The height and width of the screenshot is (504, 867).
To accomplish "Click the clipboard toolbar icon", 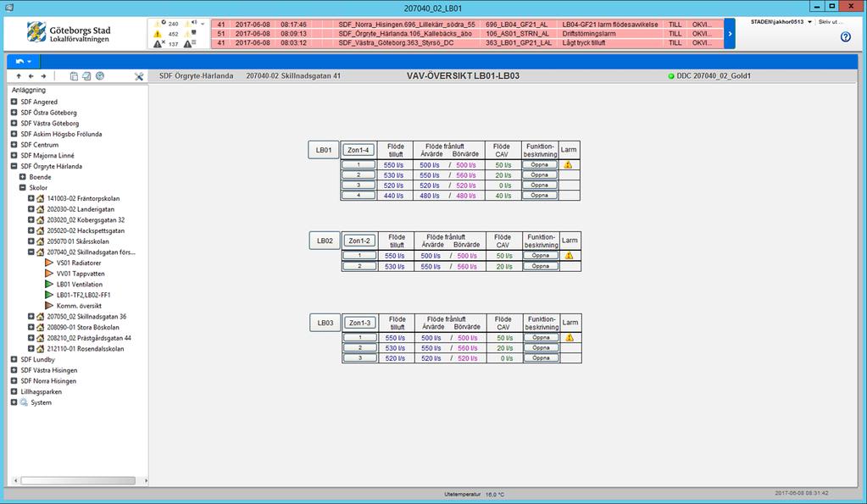I will [x=74, y=76].
